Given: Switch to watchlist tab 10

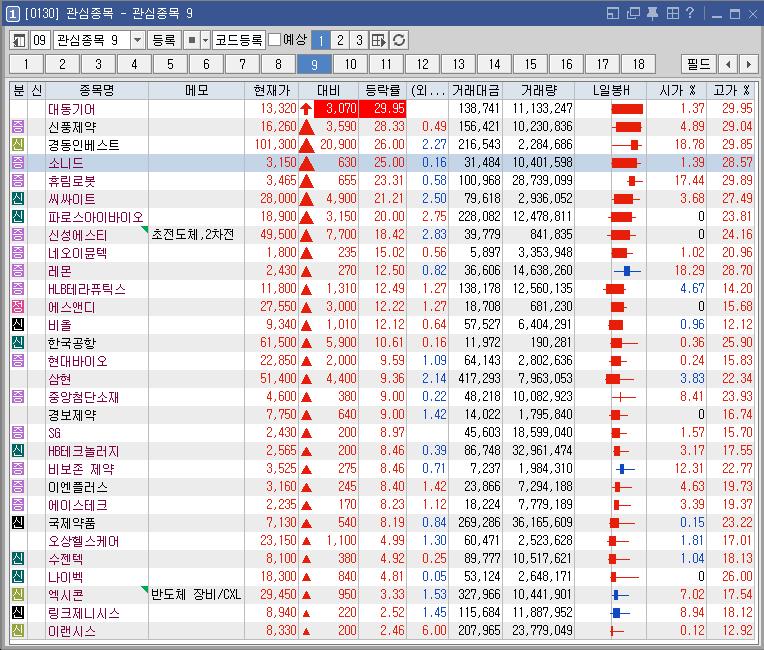Looking at the screenshot, I should (350, 64).
